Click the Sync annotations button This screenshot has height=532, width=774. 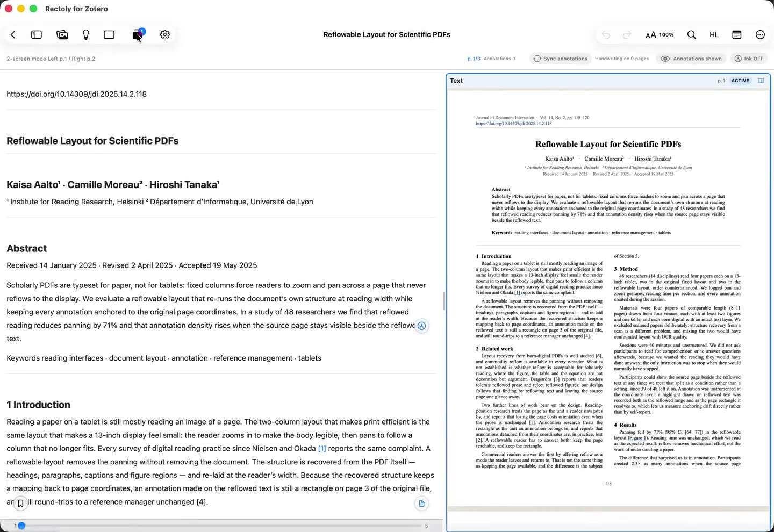(560, 59)
